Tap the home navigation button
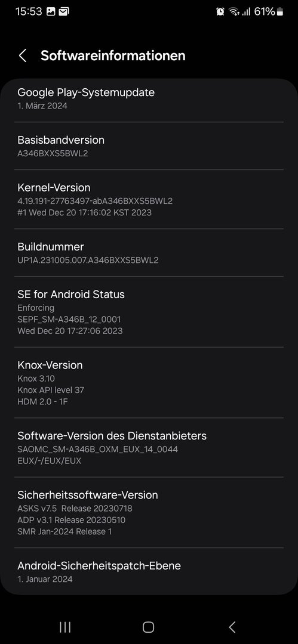This screenshot has height=644, width=298. point(148,627)
